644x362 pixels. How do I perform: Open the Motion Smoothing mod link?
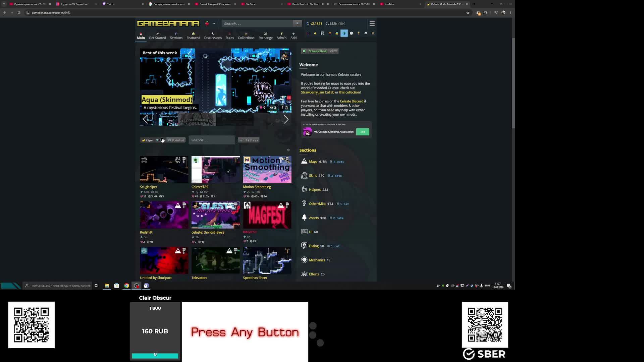click(x=257, y=187)
